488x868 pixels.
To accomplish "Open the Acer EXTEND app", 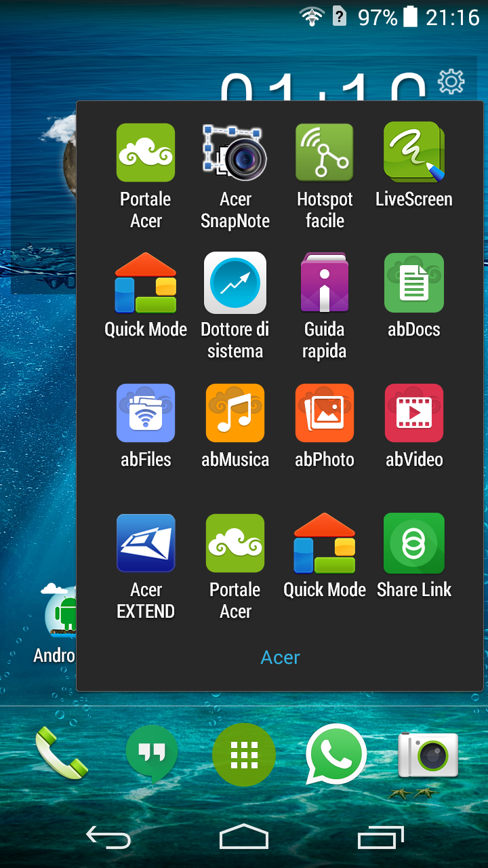I will tap(146, 543).
